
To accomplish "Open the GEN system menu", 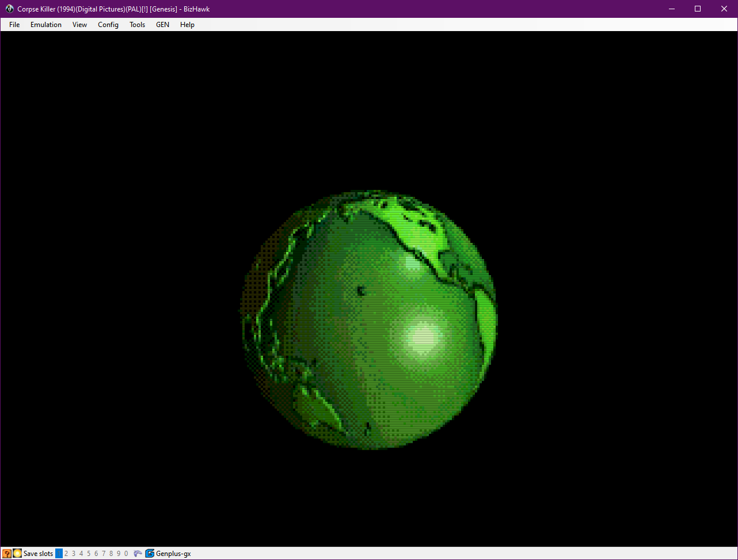I will [x=162, y=25].
